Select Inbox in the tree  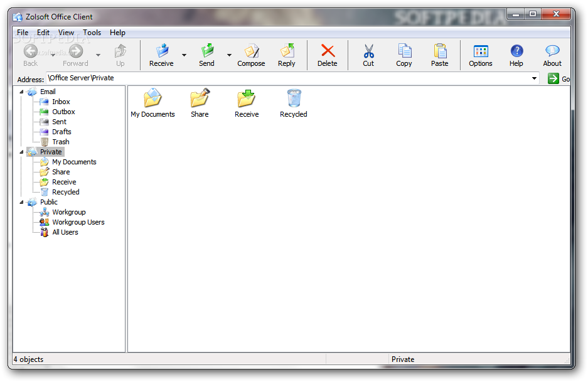[61, 102]
